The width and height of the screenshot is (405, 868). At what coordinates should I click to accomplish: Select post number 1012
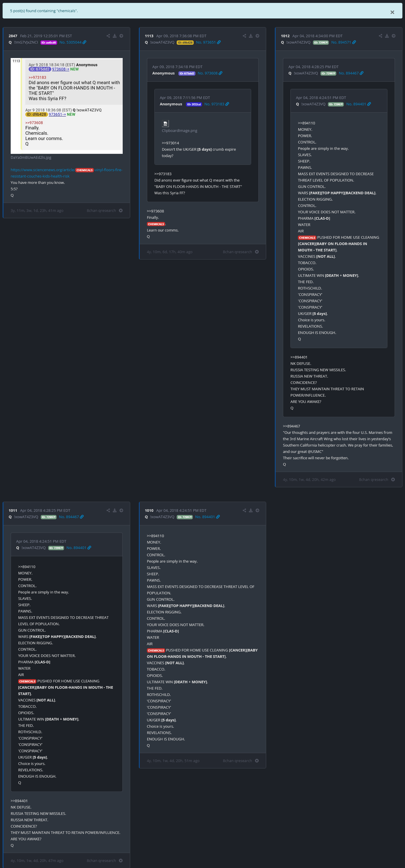pyautogui.click(x=285, y=36)
